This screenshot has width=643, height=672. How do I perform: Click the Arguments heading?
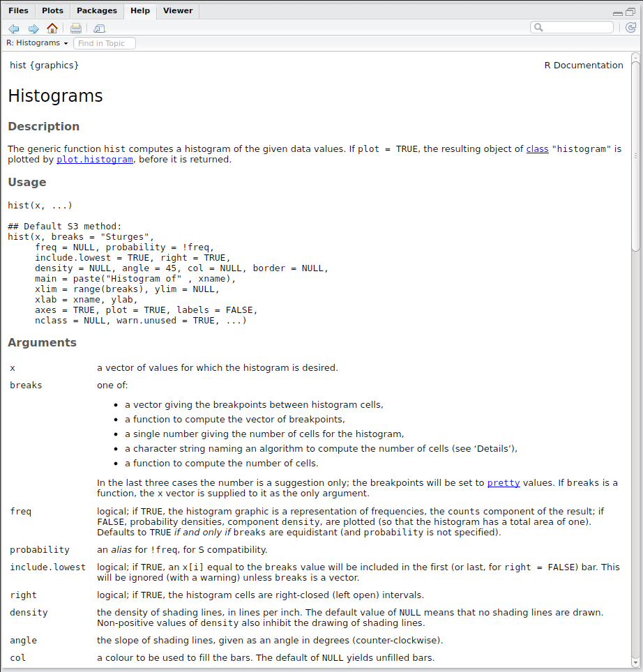click(x=42, y=342)
